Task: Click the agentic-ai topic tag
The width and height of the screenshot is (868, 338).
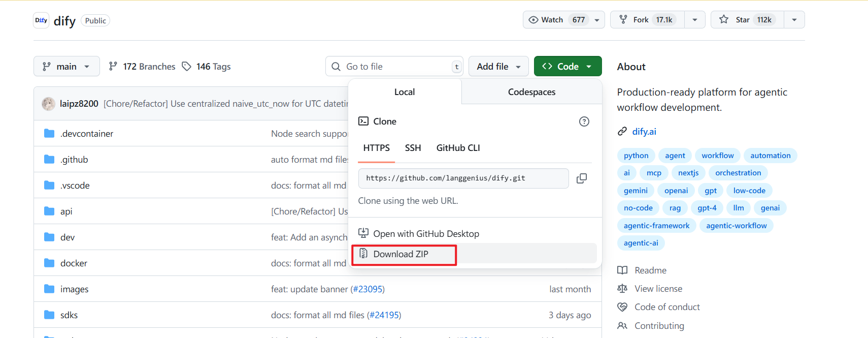Action: (641, 243)
